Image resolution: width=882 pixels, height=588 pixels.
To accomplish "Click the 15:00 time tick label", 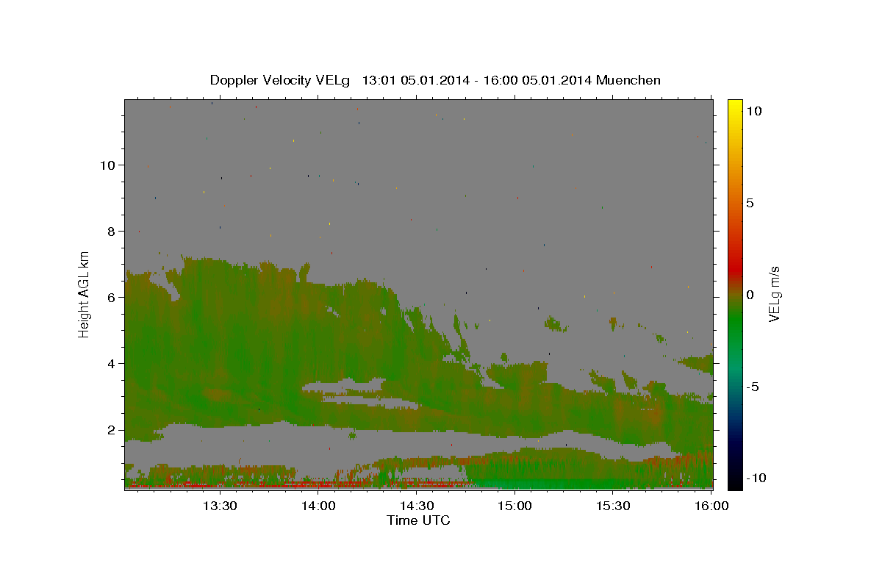I will [514, 506].
